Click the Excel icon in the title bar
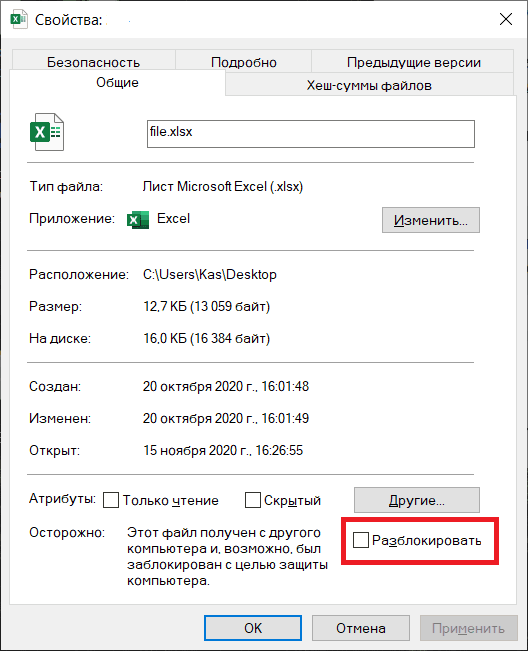This screenshot has width=528, height=651. tap(19, 20)
